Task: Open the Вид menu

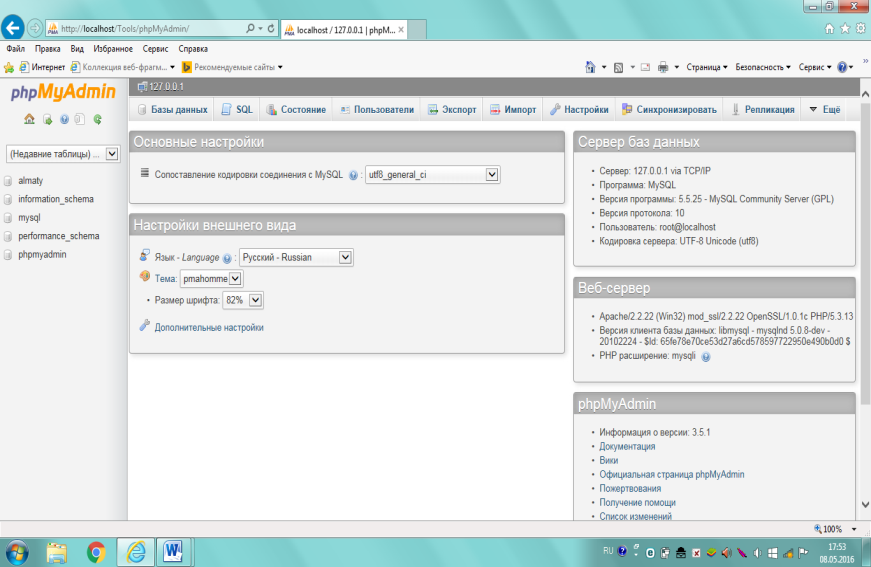Action: 77,49
